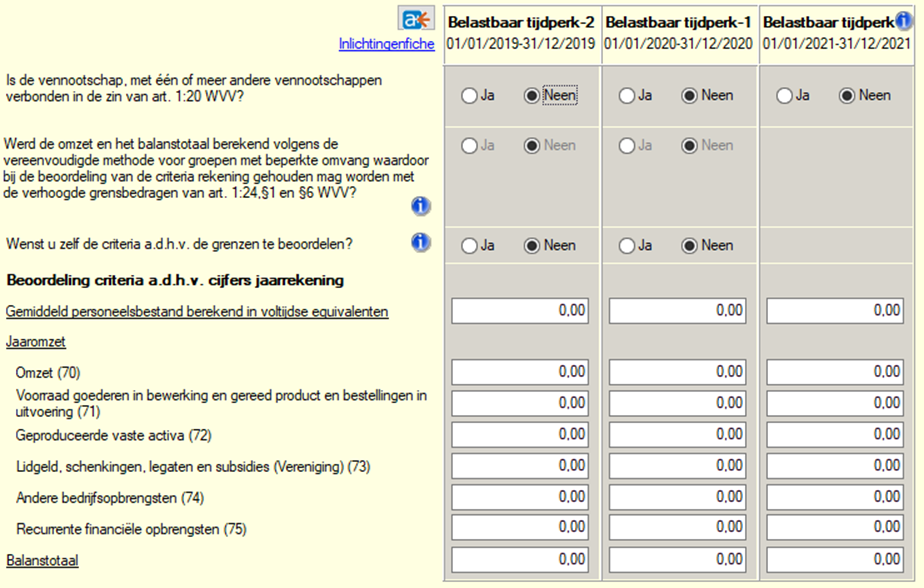Click Lidgeld, schenkingen (73) field for 2019
Screen dimensions: 924x588
[x=521, y=465]
